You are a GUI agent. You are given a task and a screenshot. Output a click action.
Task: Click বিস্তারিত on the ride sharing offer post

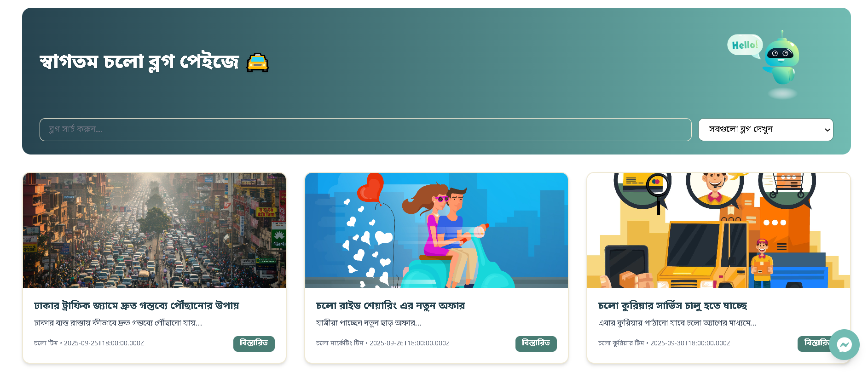[536, 344]
